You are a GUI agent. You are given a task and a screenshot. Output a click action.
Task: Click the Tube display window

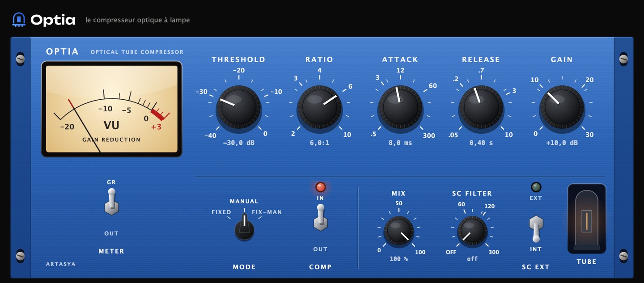point(586,219)
